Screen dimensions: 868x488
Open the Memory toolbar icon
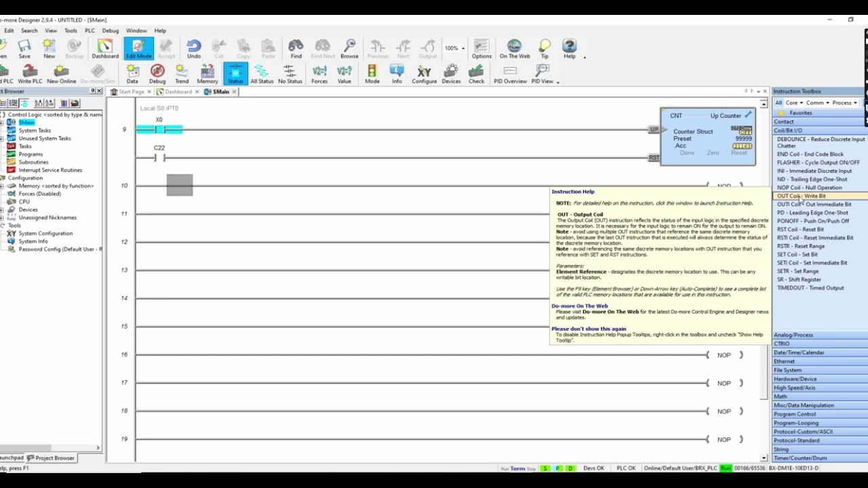coord(208,75)
